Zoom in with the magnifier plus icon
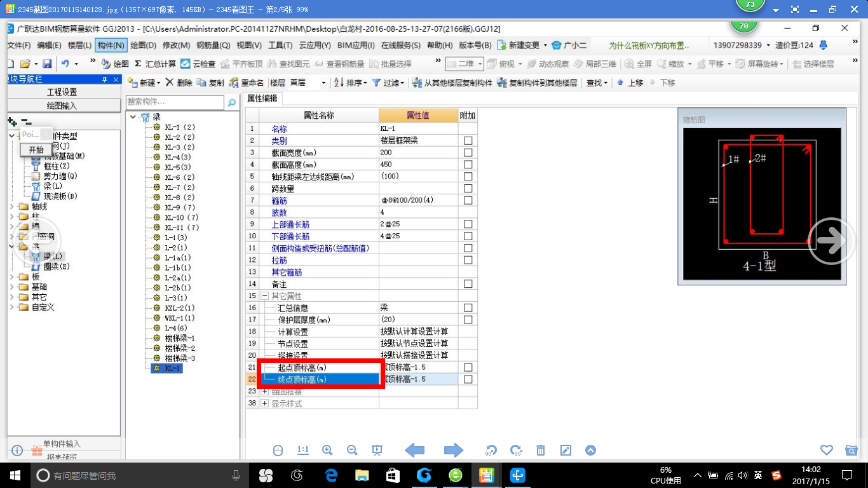This screenshot has width=868, height=488. [x=327, y=450]
